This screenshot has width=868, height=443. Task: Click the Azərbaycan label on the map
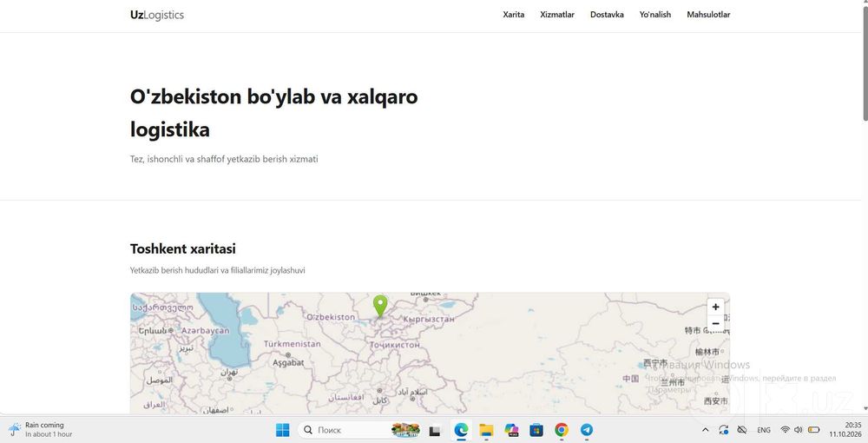206,331
